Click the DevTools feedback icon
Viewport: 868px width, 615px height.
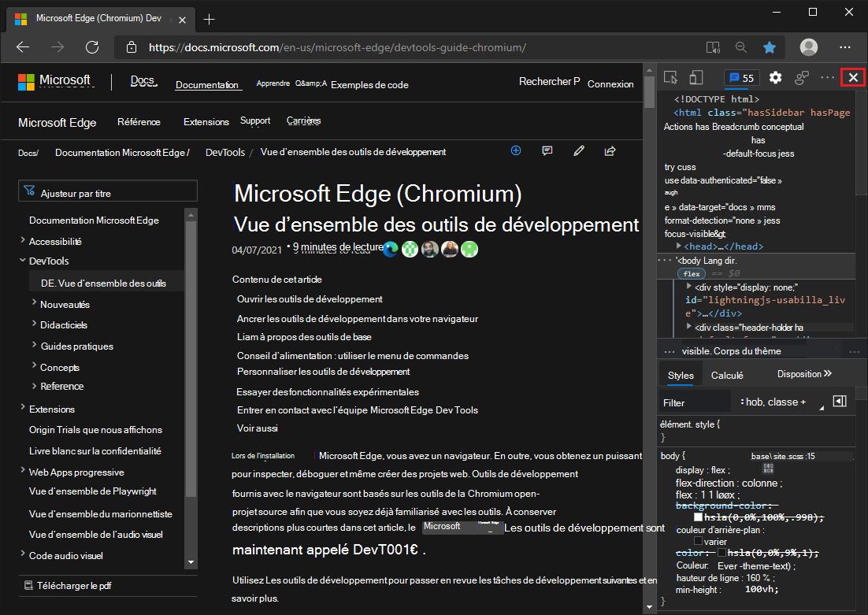[801, 77]
